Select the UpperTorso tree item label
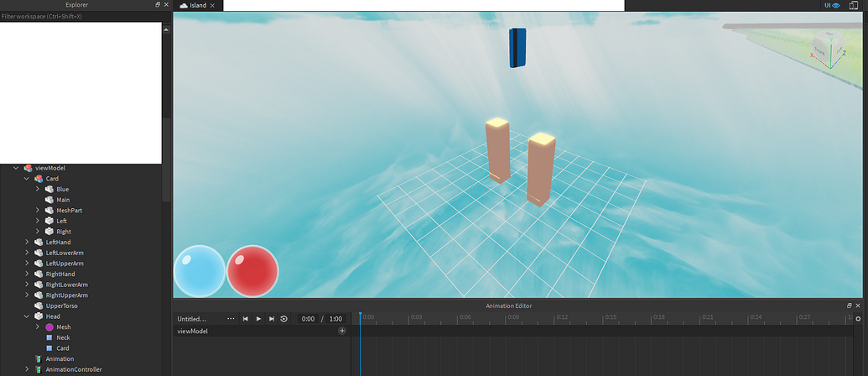868x376 pixels. pos(61,305)
